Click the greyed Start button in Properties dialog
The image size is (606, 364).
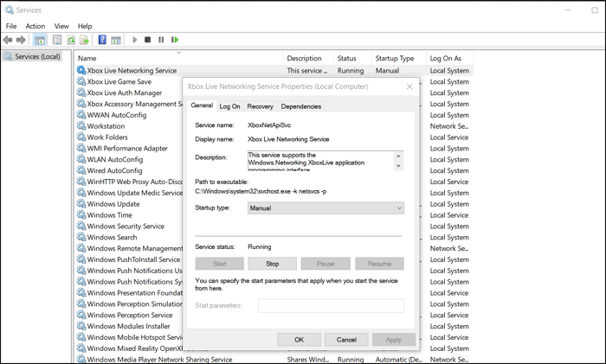click(220, 264)
